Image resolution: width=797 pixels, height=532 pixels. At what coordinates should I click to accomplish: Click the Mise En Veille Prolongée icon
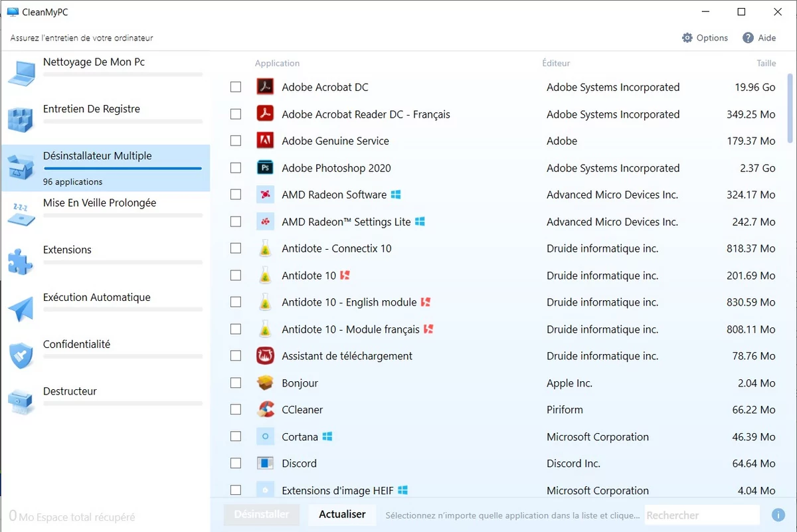(x=21, y=214)
